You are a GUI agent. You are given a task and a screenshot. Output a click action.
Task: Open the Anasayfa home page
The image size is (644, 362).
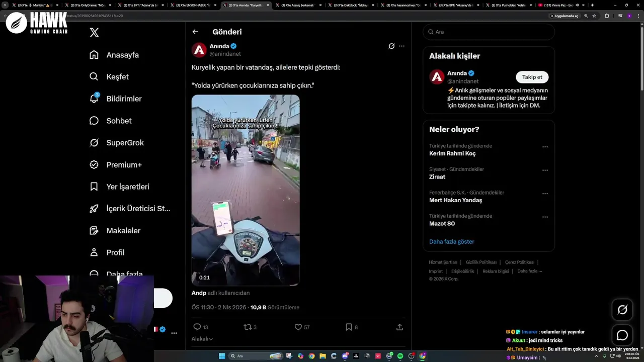[114, 55]
